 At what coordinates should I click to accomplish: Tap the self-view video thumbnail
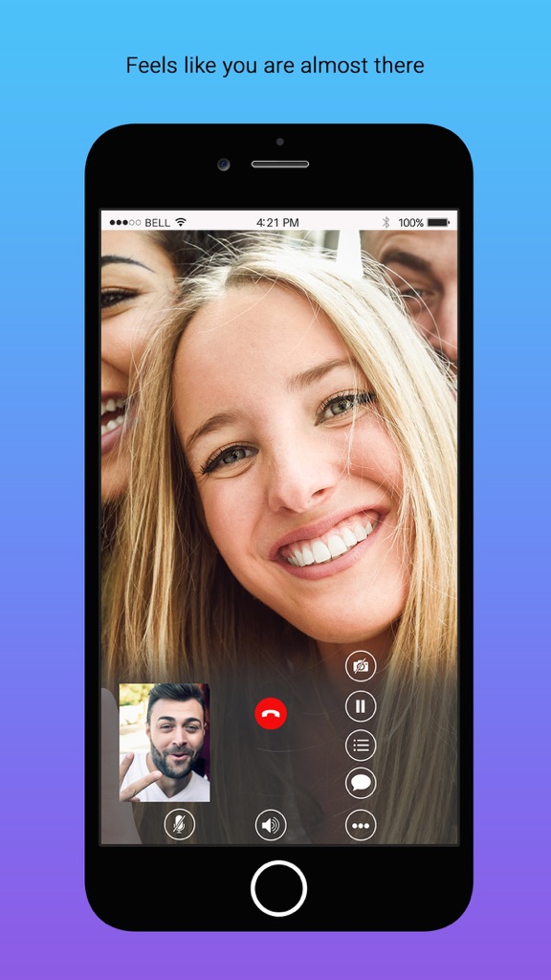[x=165, y=743]
